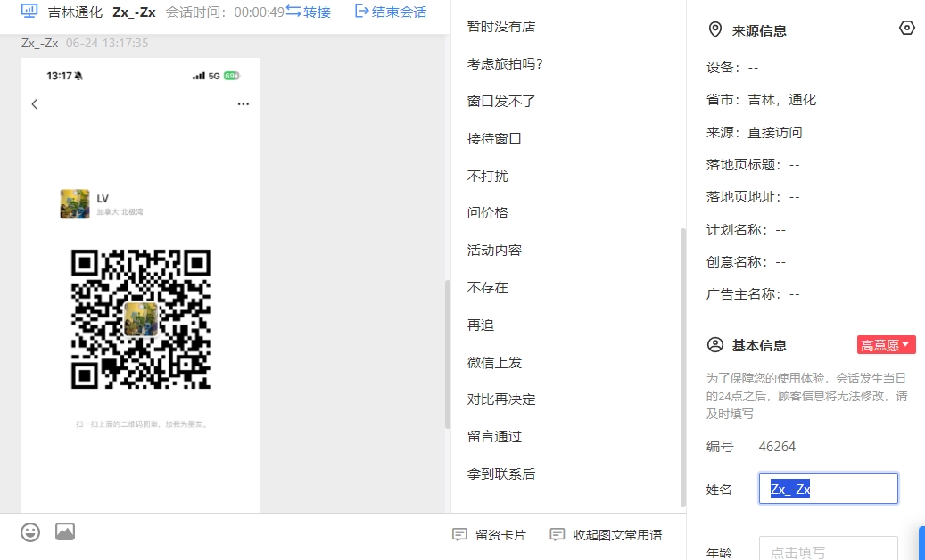This screenshot has width=925, height=560.
Task: Click the location pin icon beside 来源信息
Action: pos(715,30)
